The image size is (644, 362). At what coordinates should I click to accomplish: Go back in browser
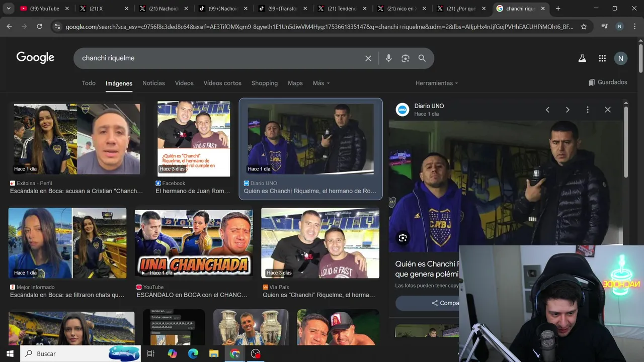click(9, 27)
